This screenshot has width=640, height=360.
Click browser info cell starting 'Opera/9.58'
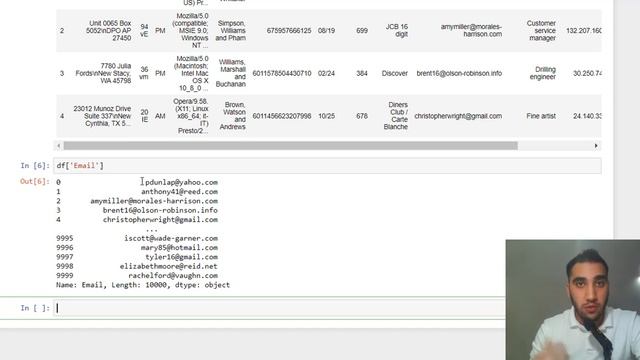tap(191, 116)
